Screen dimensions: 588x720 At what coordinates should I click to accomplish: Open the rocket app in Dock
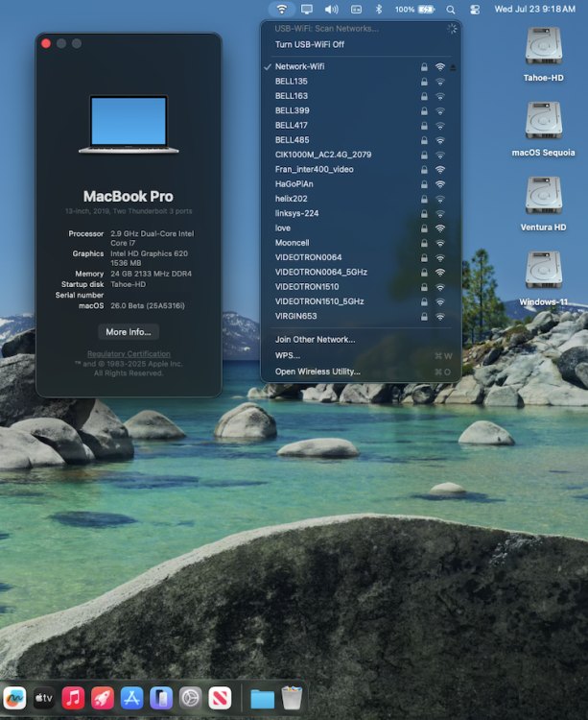pyautogui.click(x=103, y=698)
